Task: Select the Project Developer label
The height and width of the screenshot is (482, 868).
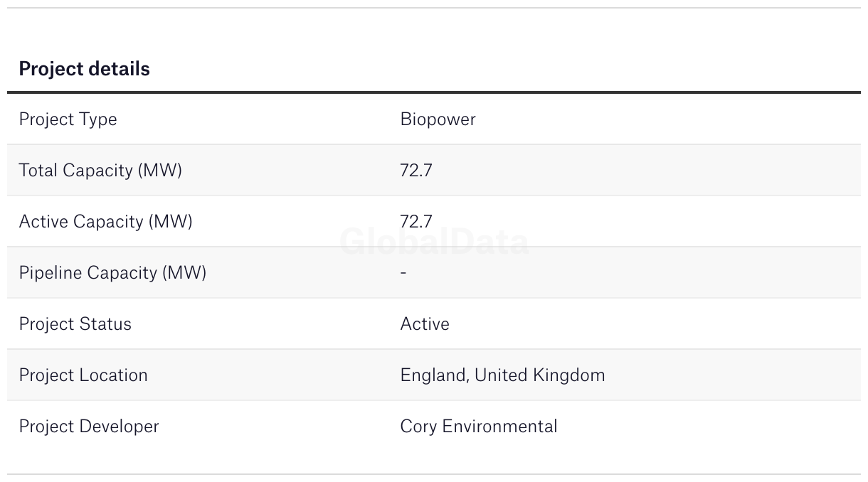Action: [89, 427]
